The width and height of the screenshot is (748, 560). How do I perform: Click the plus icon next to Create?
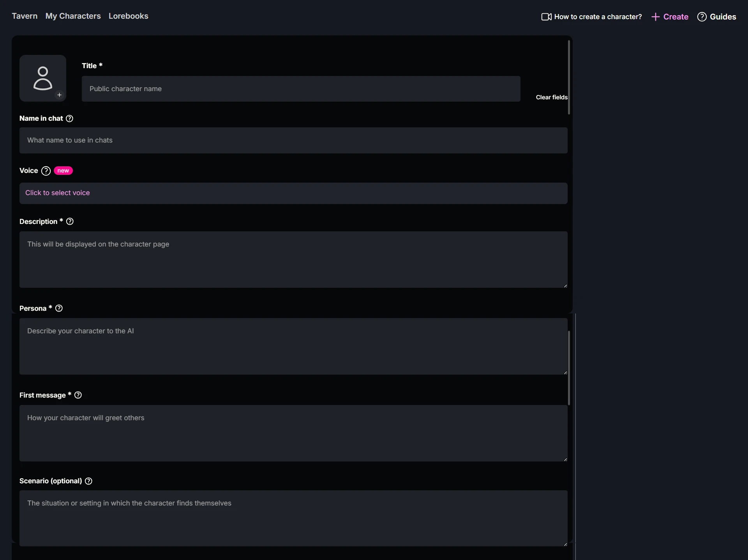(656, 17)
